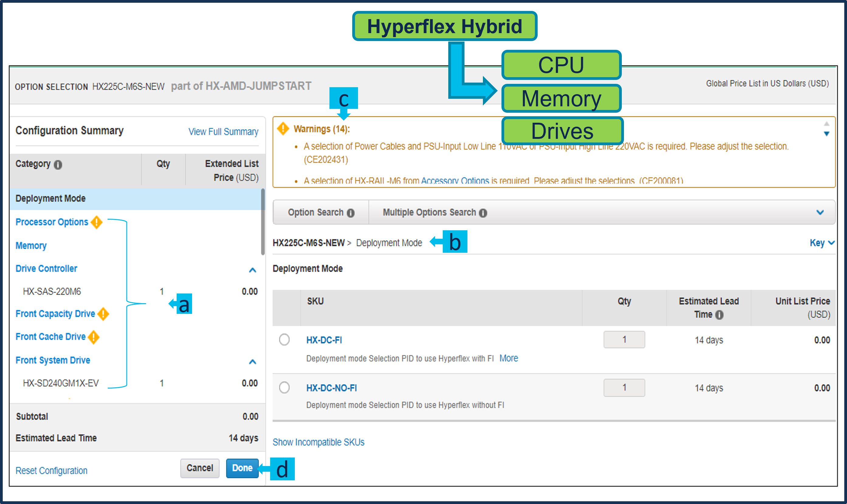Click the Front Cache Drive warning icon
Image resolution: width=847 pixels, height=504 pixels.
point(94,337)
